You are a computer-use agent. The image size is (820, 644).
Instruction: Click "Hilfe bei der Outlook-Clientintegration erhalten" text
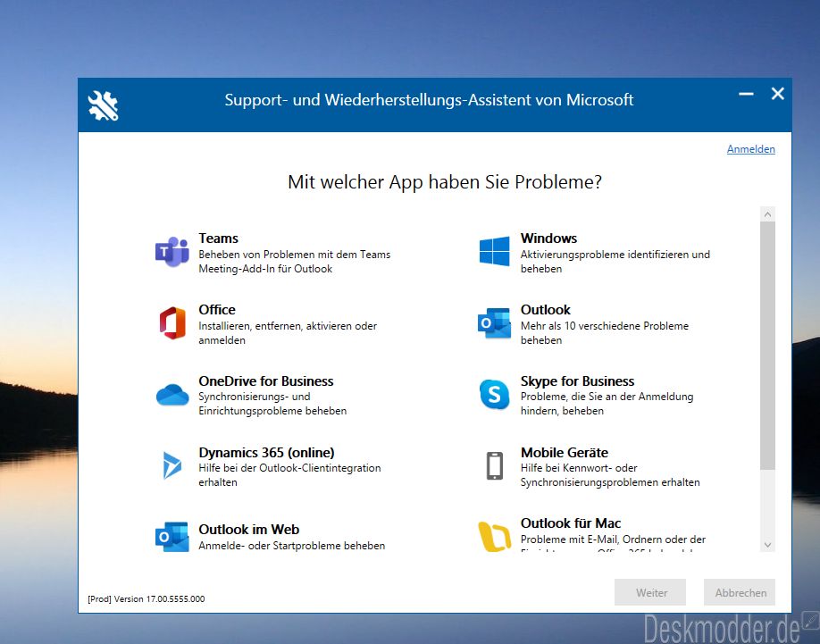(x=289, y=475)
